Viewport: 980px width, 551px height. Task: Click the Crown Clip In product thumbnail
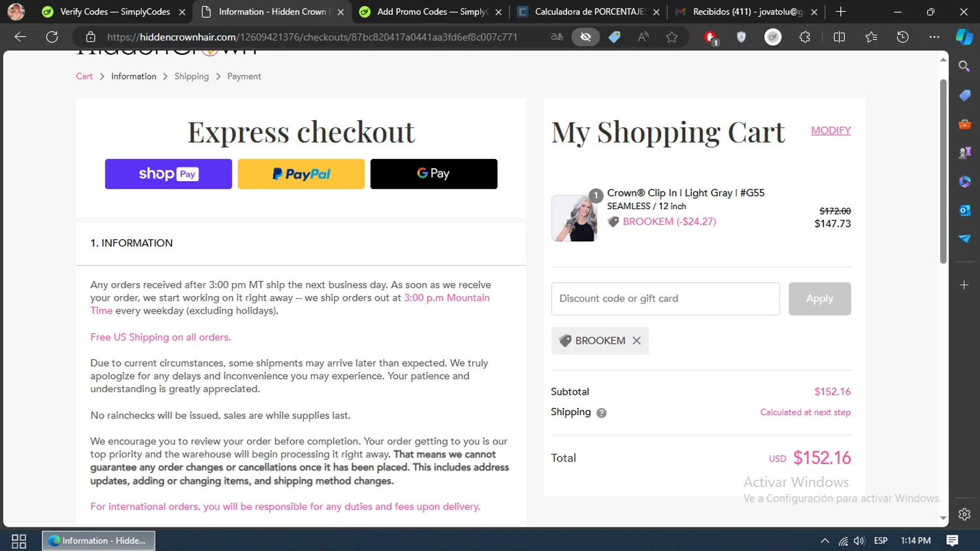tap(574, 218)
